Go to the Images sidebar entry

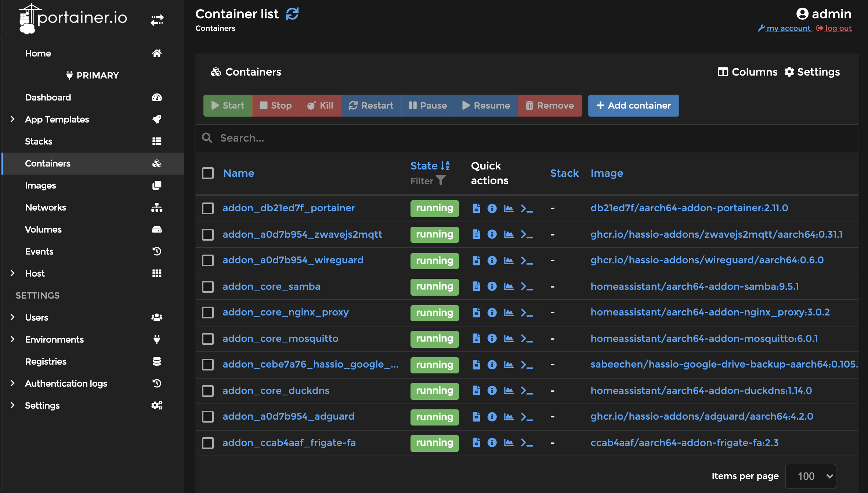[x=40, y=185]
